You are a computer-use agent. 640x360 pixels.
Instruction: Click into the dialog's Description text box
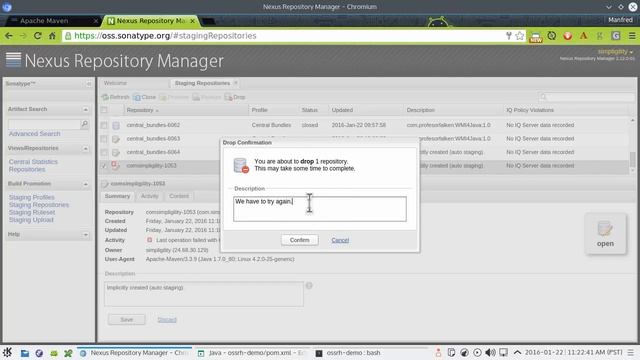(320, 209)
